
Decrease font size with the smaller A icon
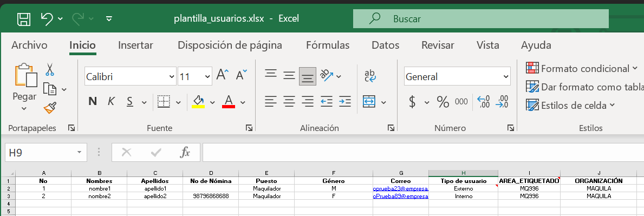coord(241,75)
